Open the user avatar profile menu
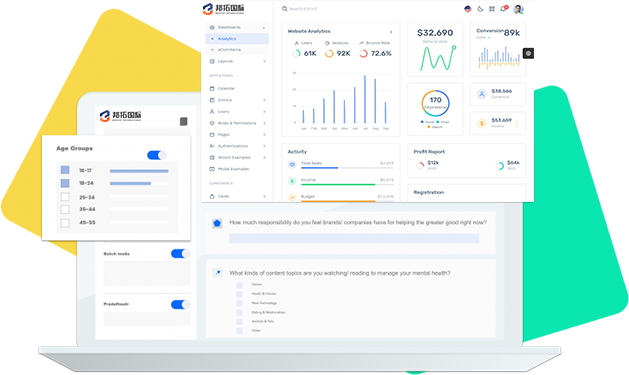Screen dimensions: 629x375 (518, 9)
